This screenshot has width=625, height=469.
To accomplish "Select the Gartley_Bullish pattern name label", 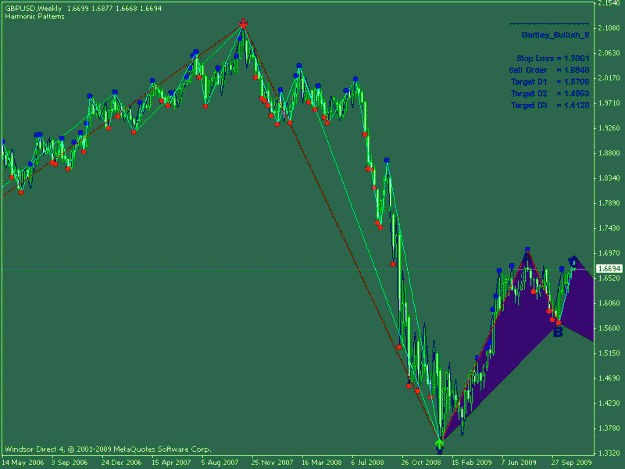I will click(555, 35).
